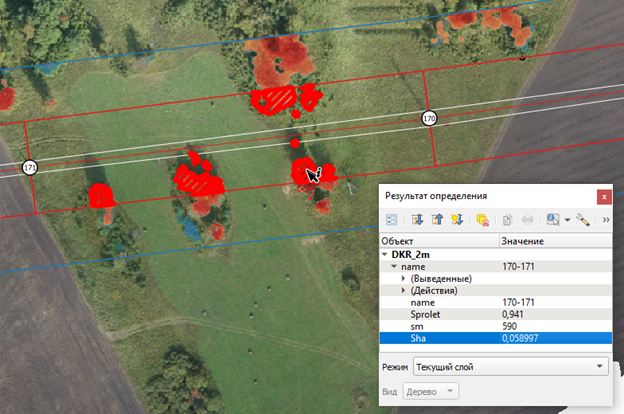
Task: Click the Collapse Tree icon
Action: click(437, 220)
